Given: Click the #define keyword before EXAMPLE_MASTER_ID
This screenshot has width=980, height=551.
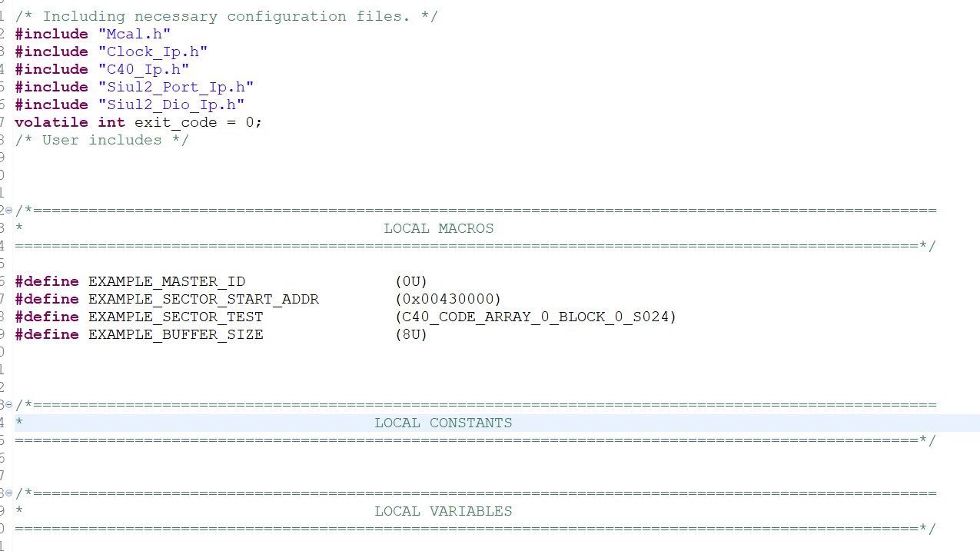Looking at the screenshot, I should tap(47, 281).
